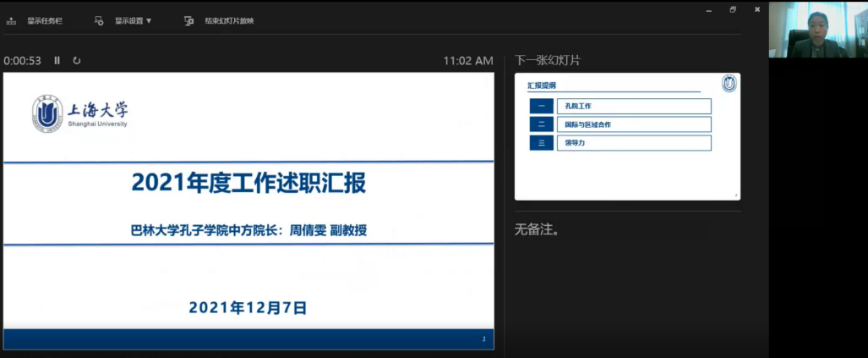The image size is (868, 358).
Task: Click the title 2021年度工作述职汇报
Action: (x=248, y=184)
